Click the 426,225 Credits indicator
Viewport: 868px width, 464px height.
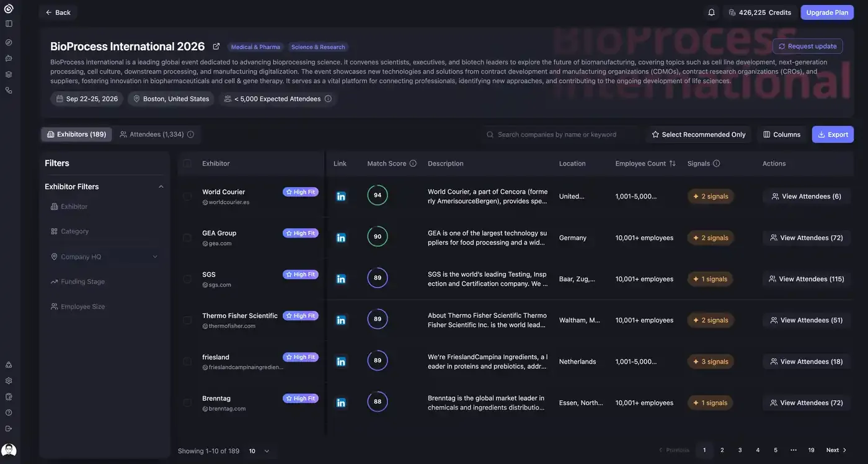click(x=759, y=12)
